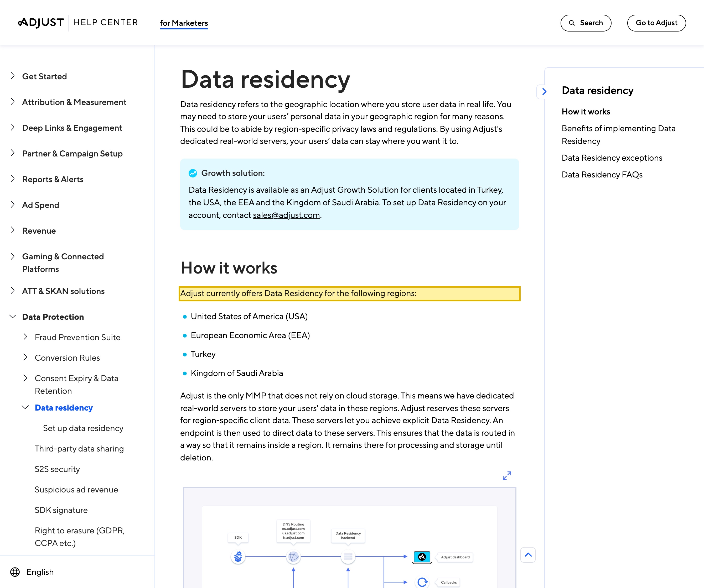Screen dimensions: 704x588
Task: Expand Deep Links & Engagement chevron
Action: (x=13, y=127)
